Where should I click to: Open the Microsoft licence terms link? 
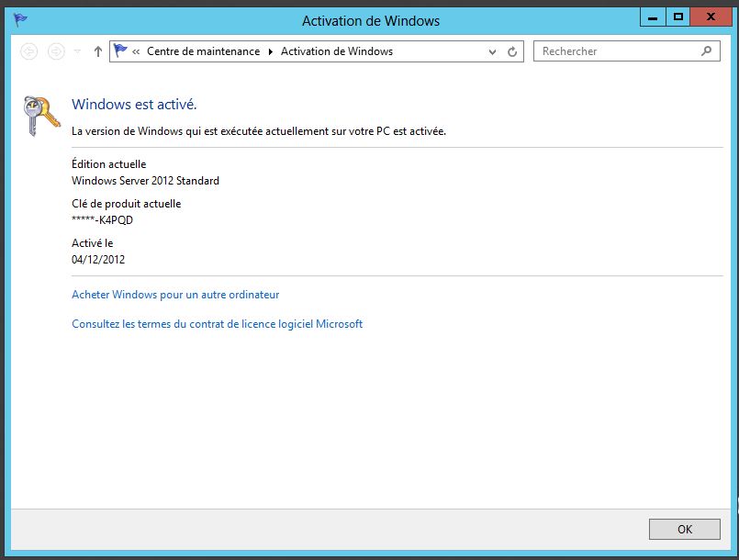click(x=217, y=324)
